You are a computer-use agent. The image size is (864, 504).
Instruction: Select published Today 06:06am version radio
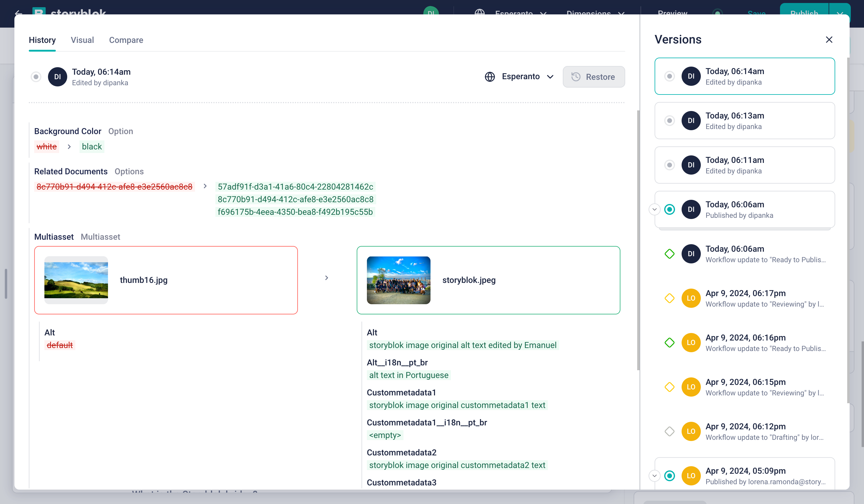coord(669,209)
